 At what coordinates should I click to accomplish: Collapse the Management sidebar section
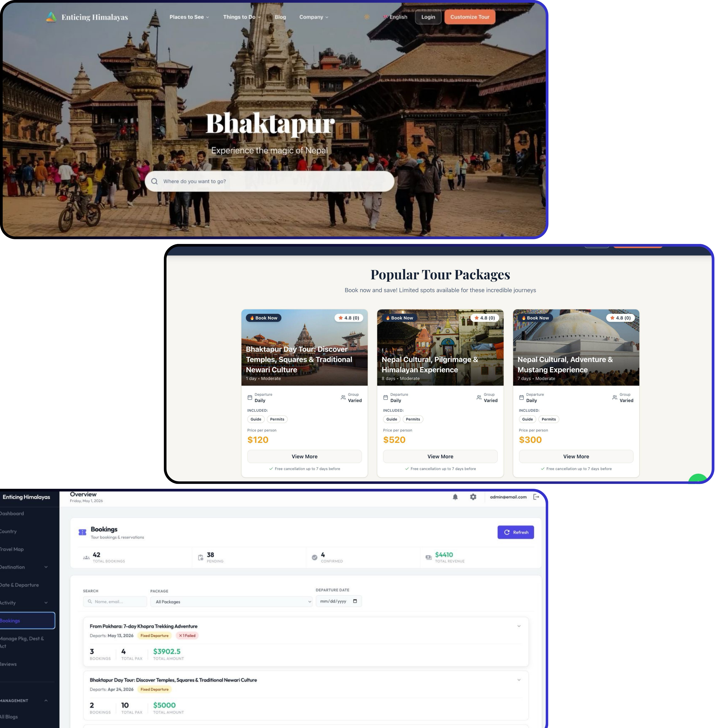tap(46, 700)
